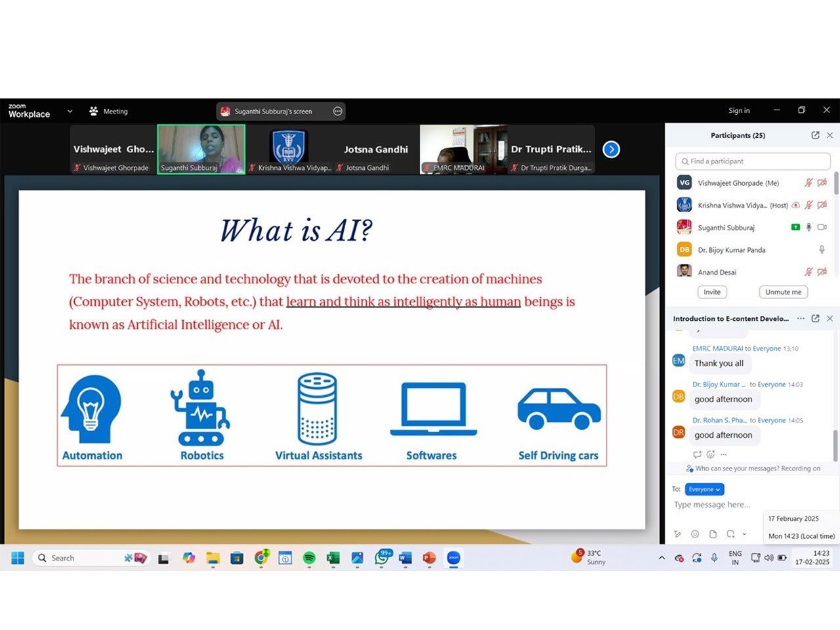Screen dimensions: 840x630
Task: Toggle Anand Desai's muted microphone icon
Action: [808, 272]
